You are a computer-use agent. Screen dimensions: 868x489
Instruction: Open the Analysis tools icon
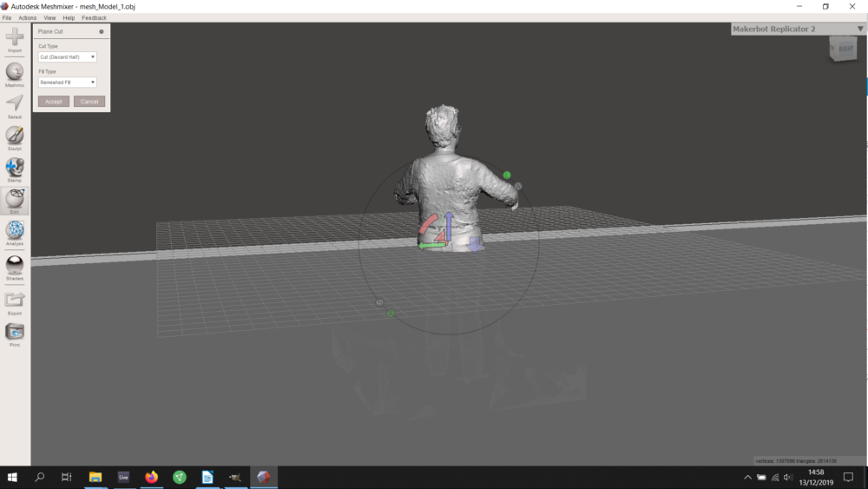pos(15,233)
